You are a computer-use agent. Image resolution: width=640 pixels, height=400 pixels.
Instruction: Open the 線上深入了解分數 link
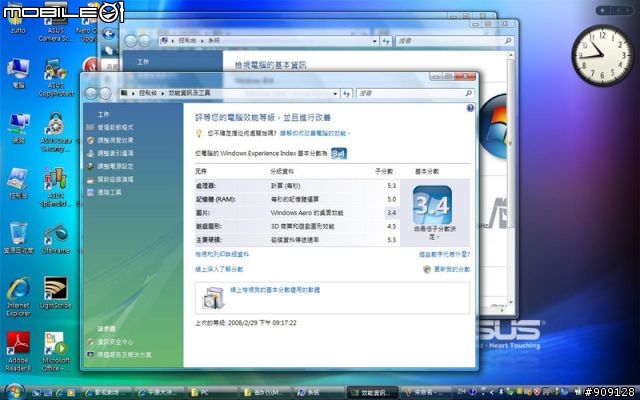(219, 269)
